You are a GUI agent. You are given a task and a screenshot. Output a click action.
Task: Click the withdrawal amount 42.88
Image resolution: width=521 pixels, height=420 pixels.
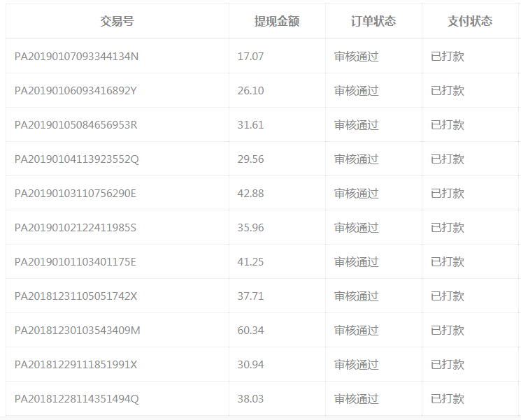click(250, 194)
